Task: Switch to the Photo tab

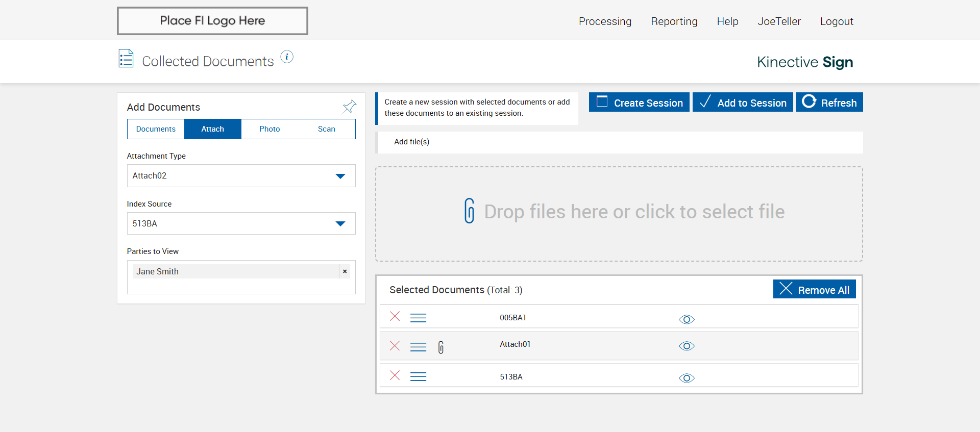Action: [x=269, y=129]
